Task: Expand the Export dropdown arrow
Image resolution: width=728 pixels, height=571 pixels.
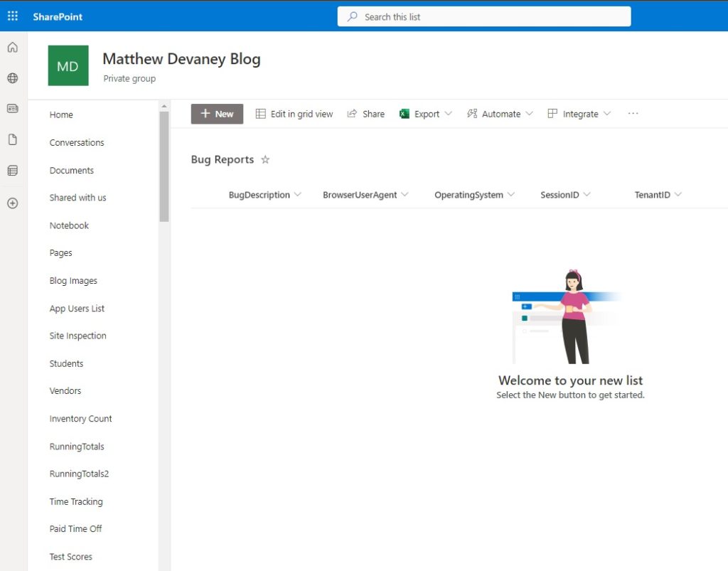Action: (x=448, y=114)
